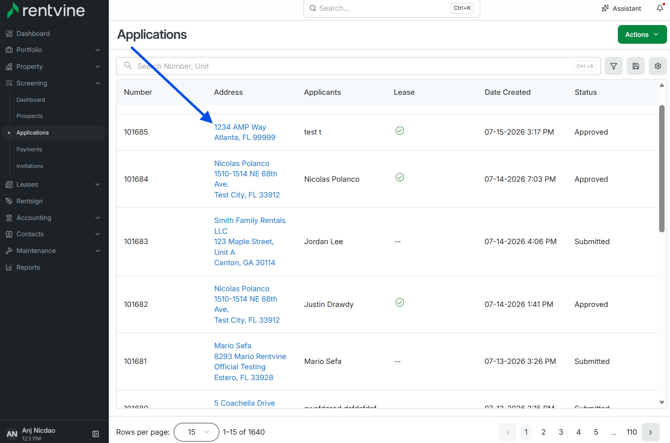
Task: Click the Screening icon in the sidebar
Action: click(x=9, y=83)
